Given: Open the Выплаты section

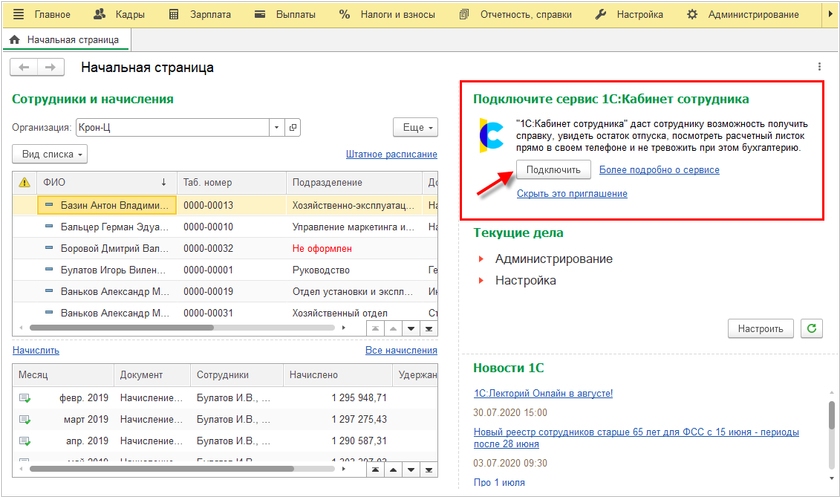Looking at the screenshot, I should pyautogui.click(x=285, y=14).
